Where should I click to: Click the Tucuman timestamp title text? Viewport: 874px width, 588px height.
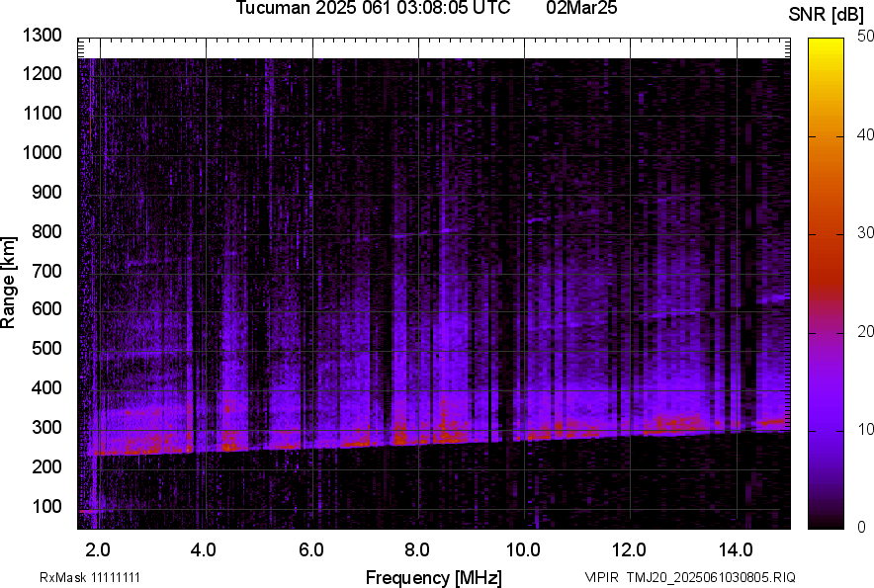point(373,9)
